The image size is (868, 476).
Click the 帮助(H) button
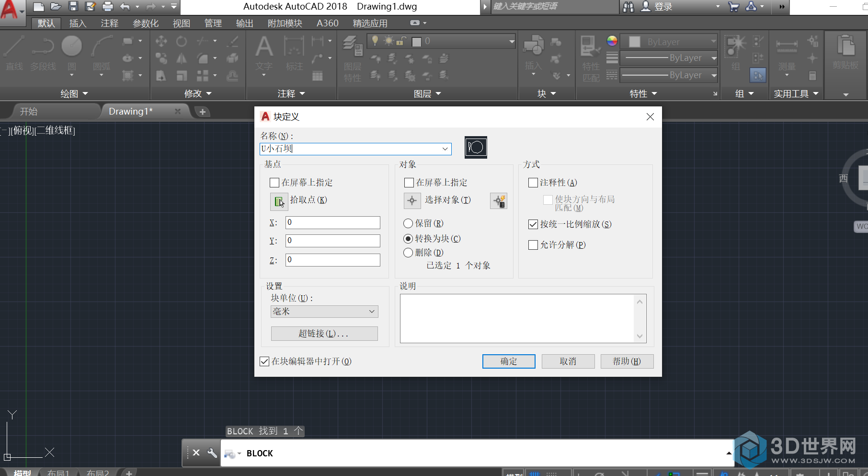tap(627, 361)
